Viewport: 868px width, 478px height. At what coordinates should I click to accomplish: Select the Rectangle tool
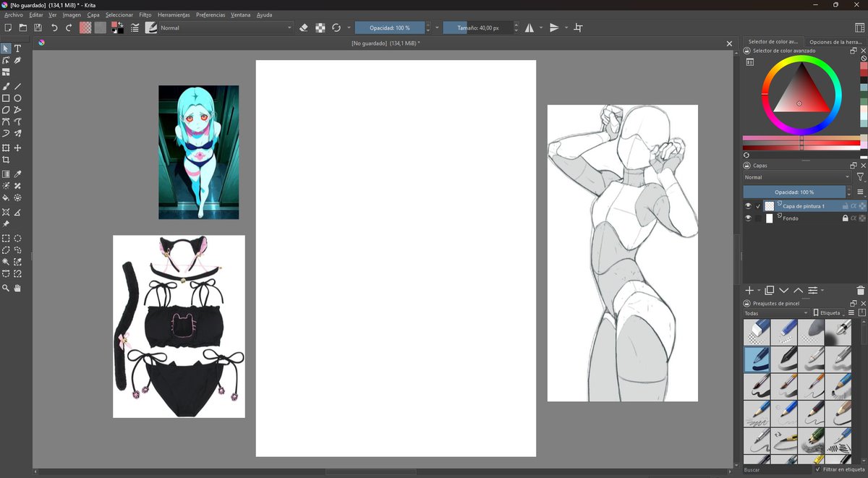[6, 98]
